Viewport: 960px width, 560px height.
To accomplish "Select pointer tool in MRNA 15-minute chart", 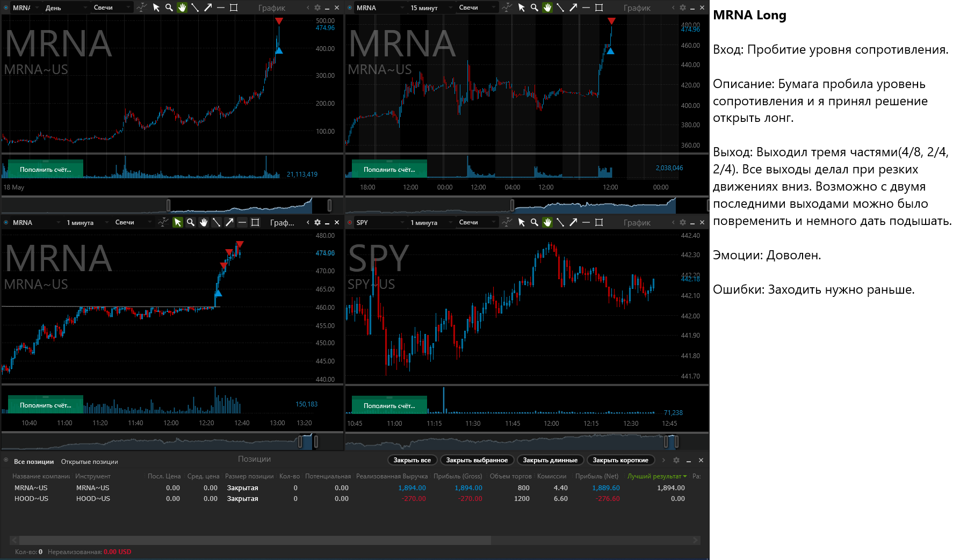I will coord(521,8).
